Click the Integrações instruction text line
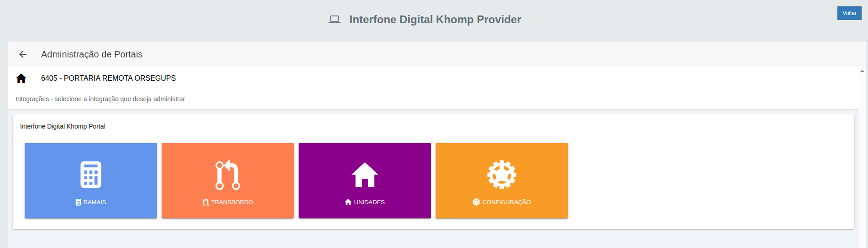Viewport: 868px width, 248px height. coord(100,99)
